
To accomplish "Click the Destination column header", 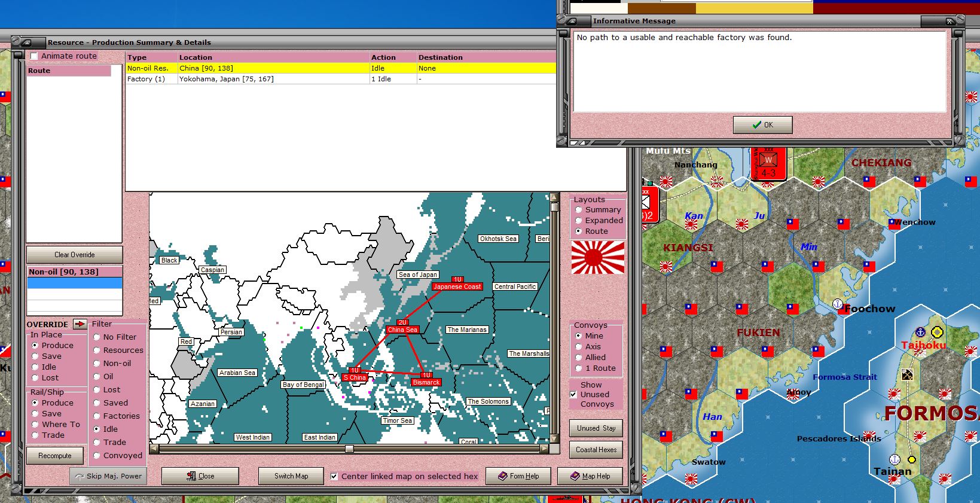I will click(486, 57).
